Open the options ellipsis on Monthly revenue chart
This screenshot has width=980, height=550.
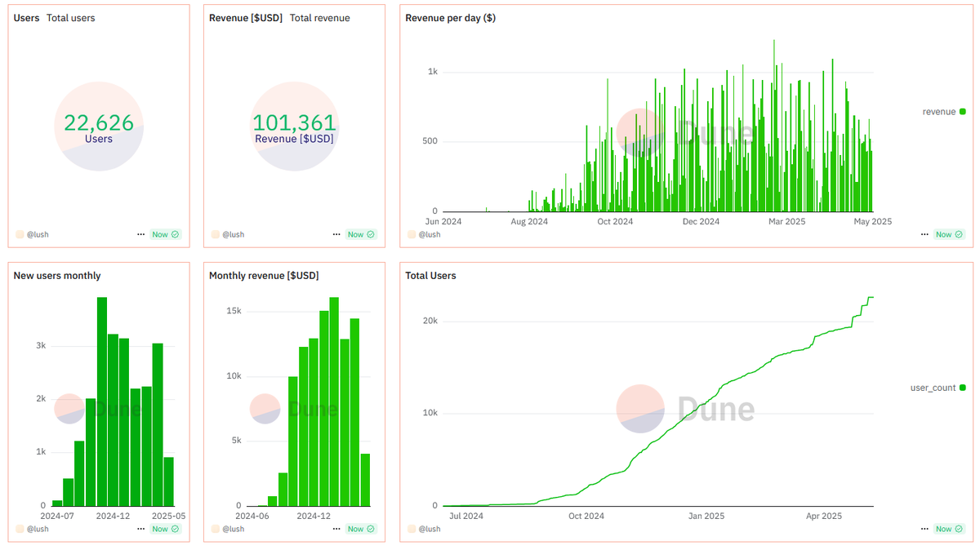click(336, 529)
